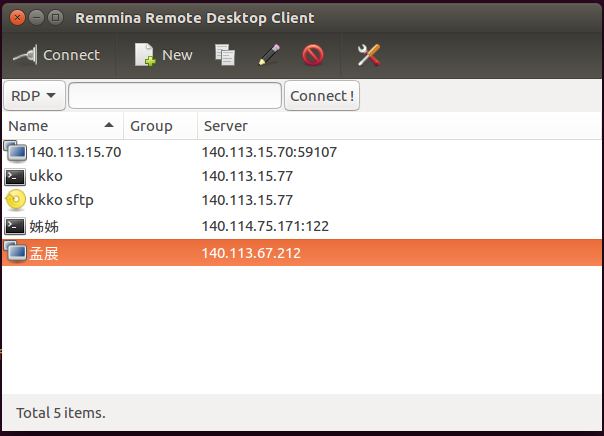Create a new profile with New icon
604x436 pixels.
click(x=145, y=55)
